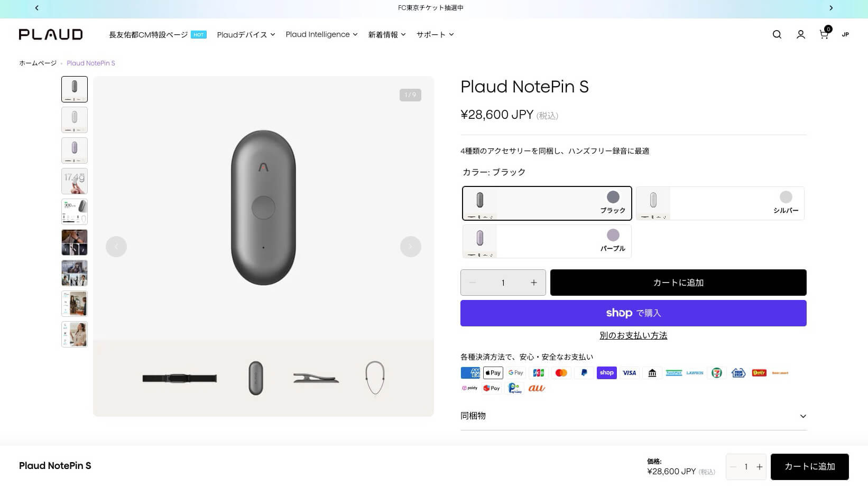The width and height of the screenshot is (868, 488).
Task: Open the Plaudデバイス dropdown menu
Action: point(246,35)
